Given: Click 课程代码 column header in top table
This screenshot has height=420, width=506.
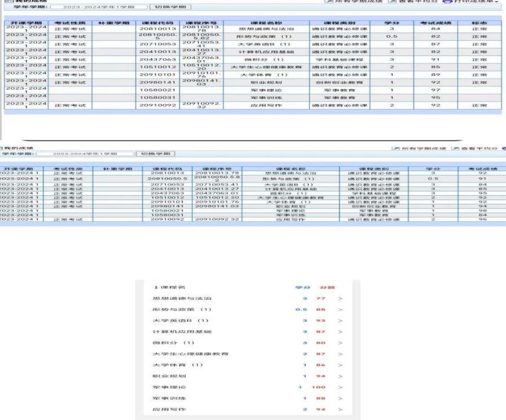Looking at the screenshot, I should click(x=157, y=23).
